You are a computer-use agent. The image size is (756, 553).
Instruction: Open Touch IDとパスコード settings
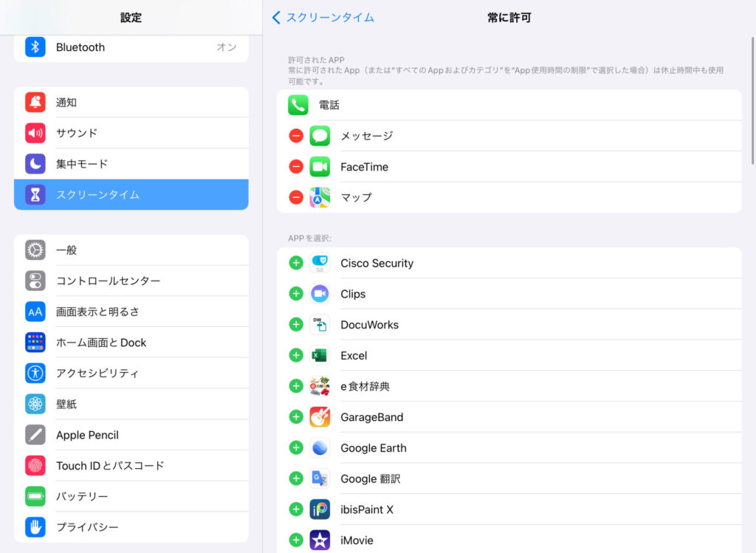pos(131,466)
